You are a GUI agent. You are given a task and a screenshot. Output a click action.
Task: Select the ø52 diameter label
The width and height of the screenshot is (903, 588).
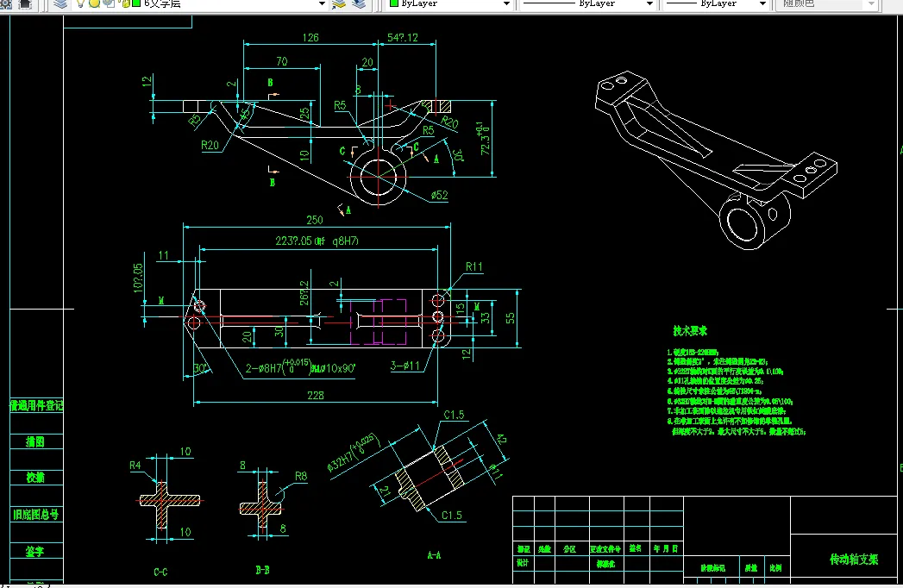coord(439,195)
